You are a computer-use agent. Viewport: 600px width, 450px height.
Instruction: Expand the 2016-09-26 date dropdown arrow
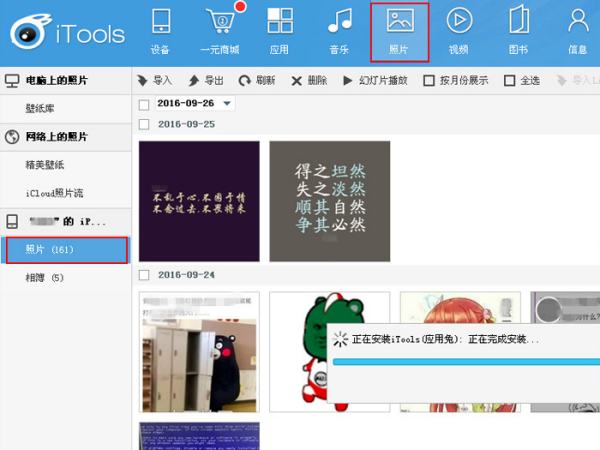(x=228, y=104)
